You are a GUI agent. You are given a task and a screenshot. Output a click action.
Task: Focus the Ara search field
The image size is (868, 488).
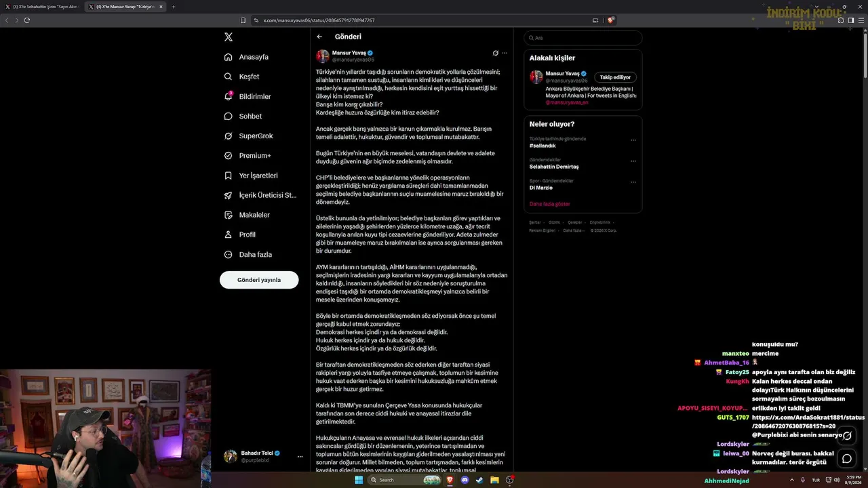583,38
